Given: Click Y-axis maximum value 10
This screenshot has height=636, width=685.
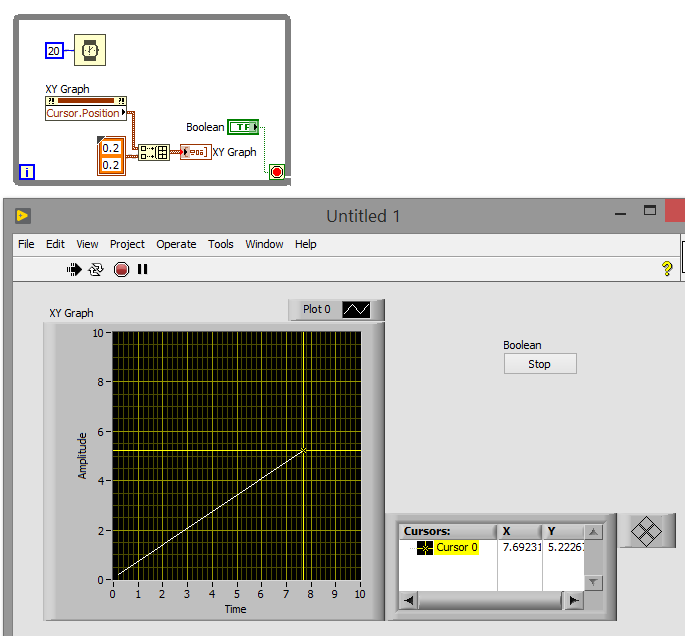Looking at the screenshot, I should pyautogui.click(x=98, y=333).
